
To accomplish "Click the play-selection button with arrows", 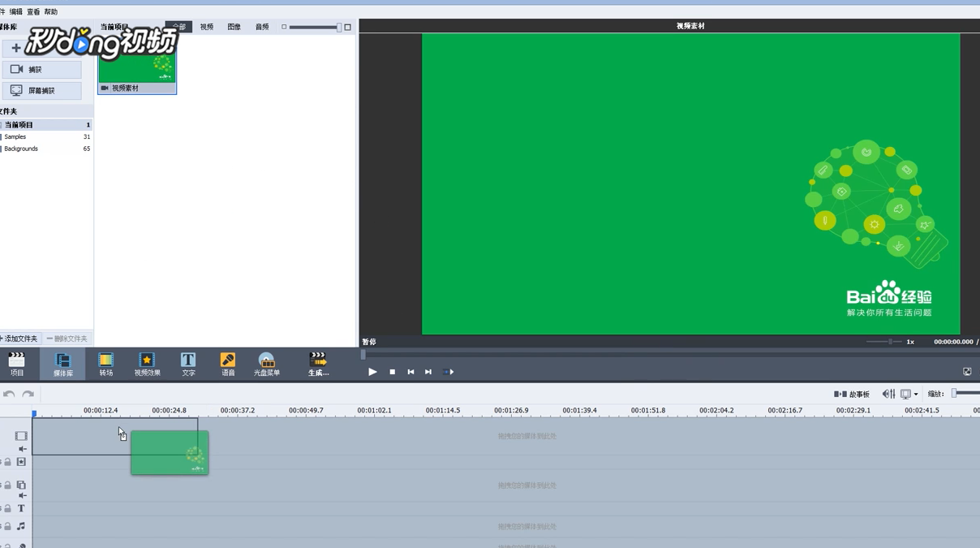I will pyautogui.click(x=449, y=372).
